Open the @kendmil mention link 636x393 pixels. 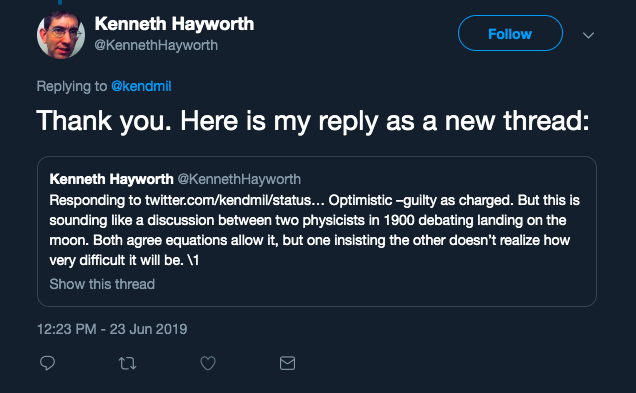(141, 86)
